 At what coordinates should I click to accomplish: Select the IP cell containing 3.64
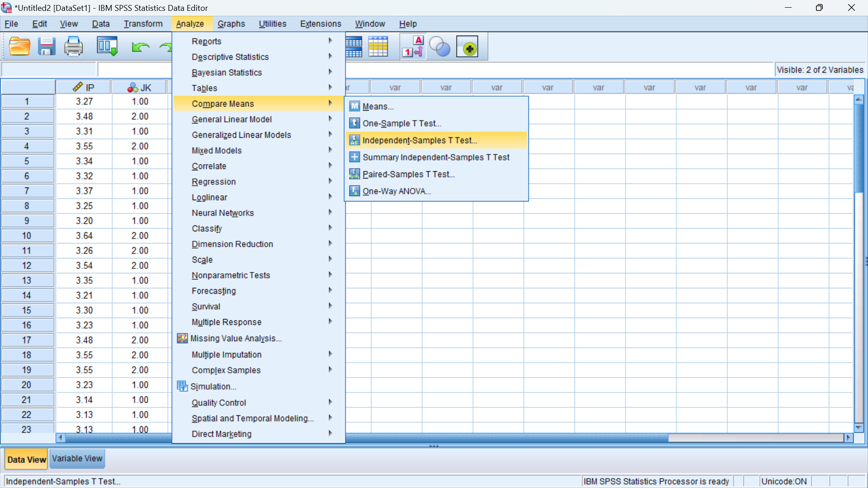[84, 236]
